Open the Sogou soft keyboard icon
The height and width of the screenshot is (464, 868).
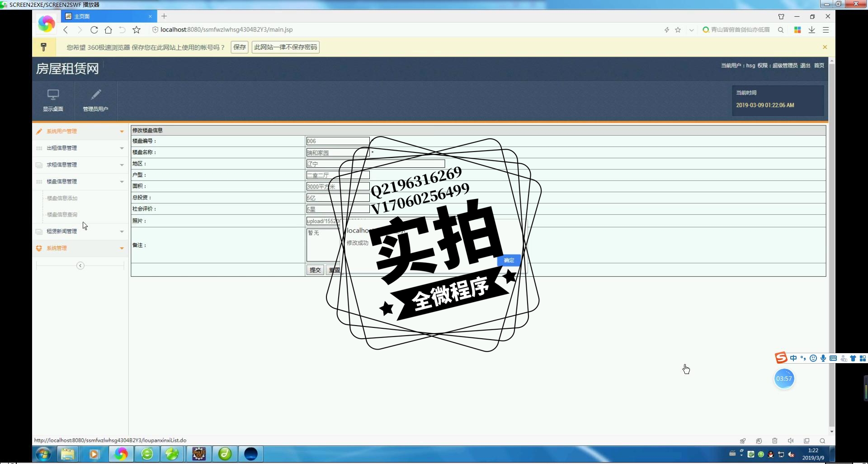click(833, 358)
